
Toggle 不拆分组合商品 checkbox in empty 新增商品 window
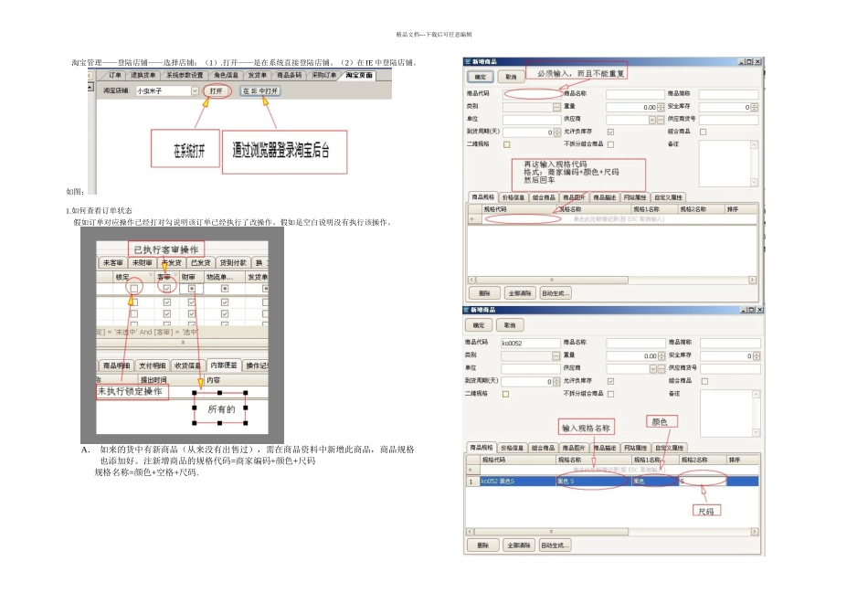pos(610,144)
